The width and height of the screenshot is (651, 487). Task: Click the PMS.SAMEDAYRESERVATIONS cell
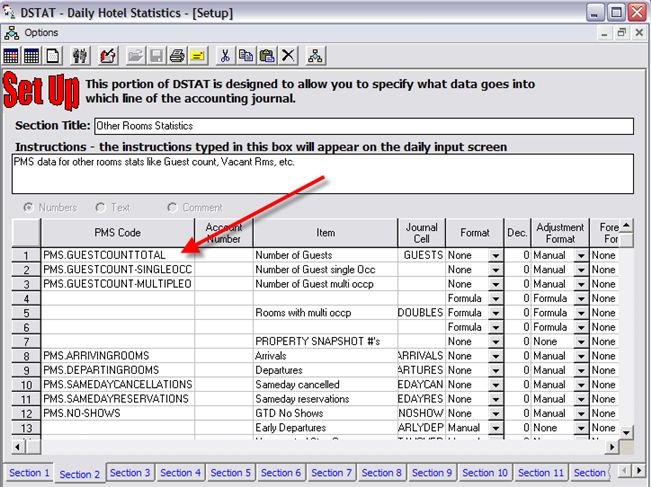click(118, 399)
